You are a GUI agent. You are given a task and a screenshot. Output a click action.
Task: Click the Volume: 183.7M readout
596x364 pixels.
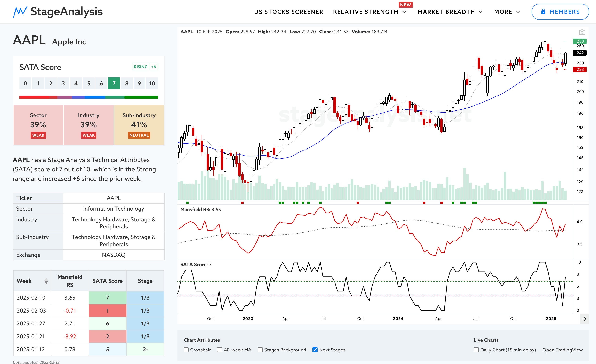(369, 32)
